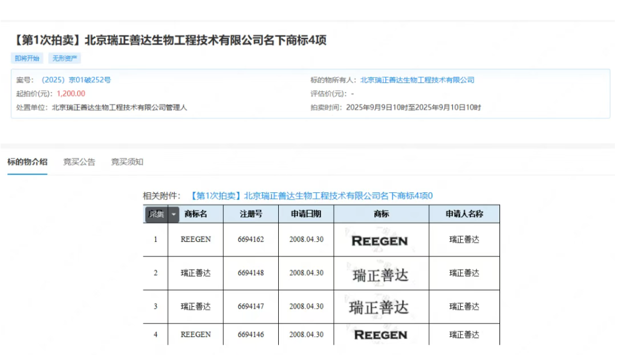The width and height of the screenshot is (644, 363).
Task: Click applicant name in row 6694146
Action: coord(464,335)
